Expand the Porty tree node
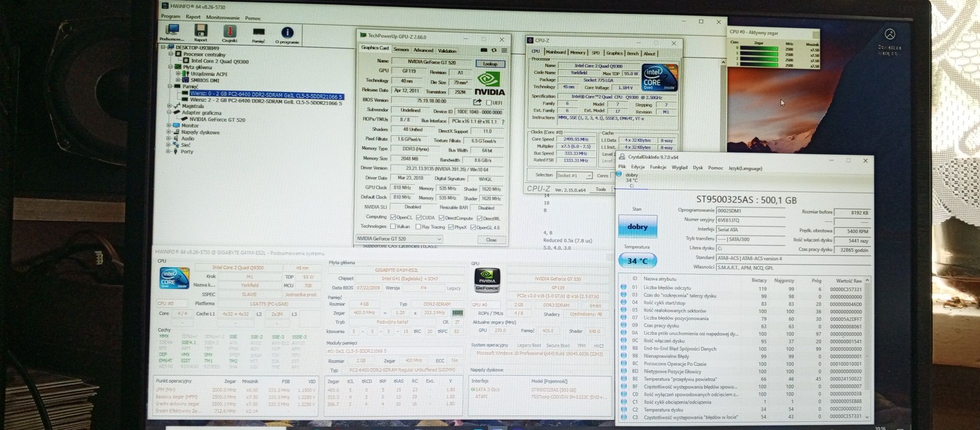 tap(168, 151)
